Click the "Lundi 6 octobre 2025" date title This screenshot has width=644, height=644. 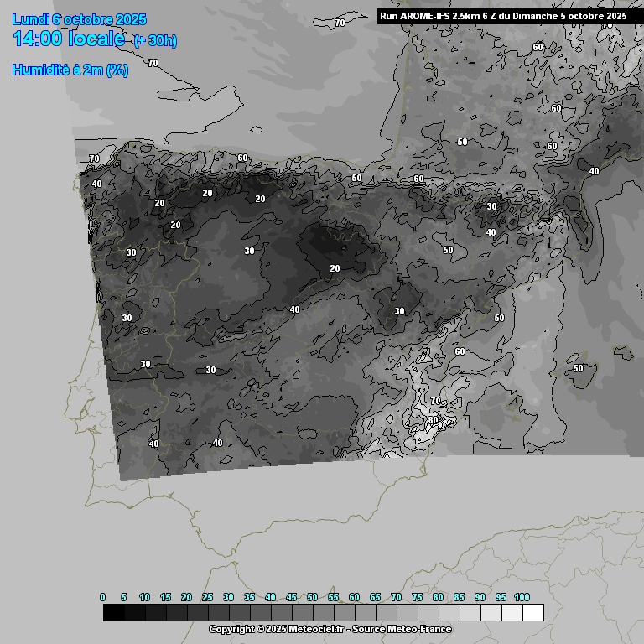[x=80, y=20]
